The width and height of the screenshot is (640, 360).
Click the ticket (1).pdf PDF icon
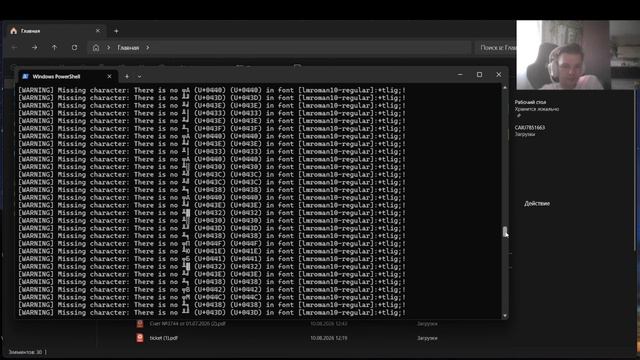point(140,338)
